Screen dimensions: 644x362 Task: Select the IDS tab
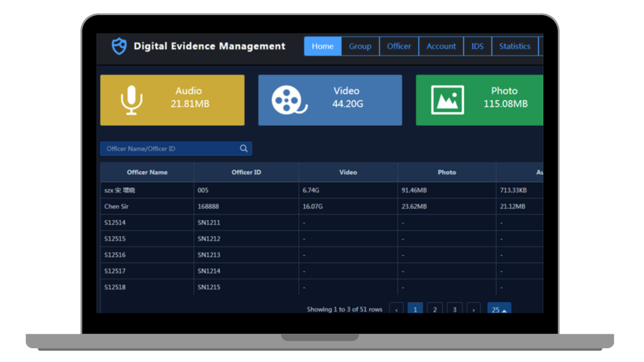(x=477, y=47)
